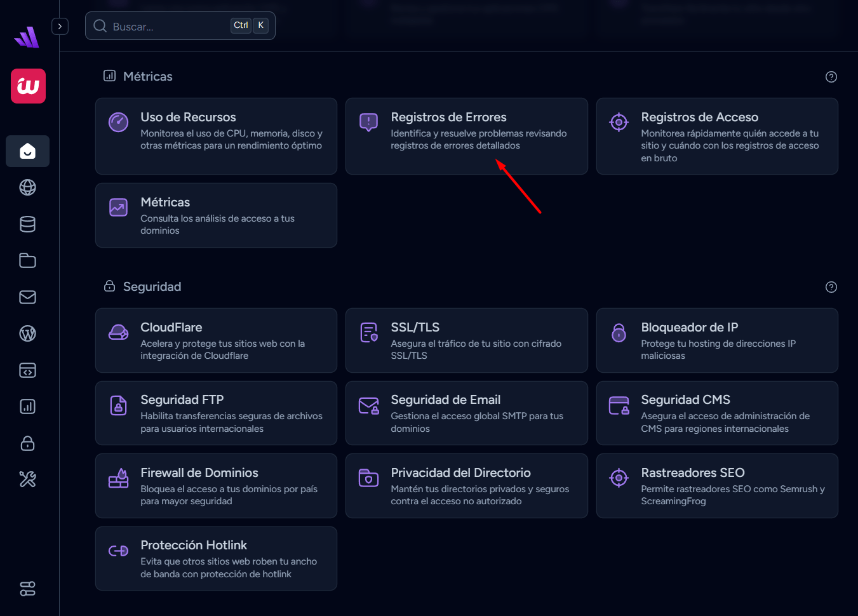Open CloudFlare integration
The height and width of the screenshot is (616, 858).
tap(216, 340)
